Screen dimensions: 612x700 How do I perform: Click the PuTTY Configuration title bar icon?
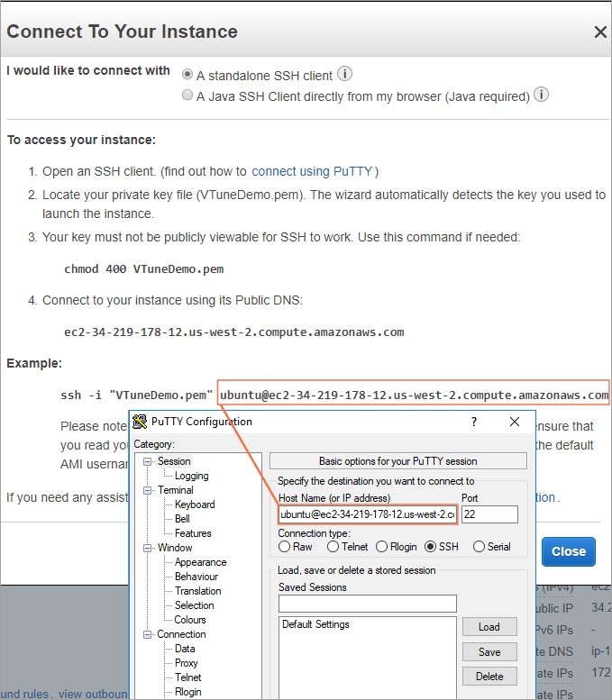coord(140,422)
